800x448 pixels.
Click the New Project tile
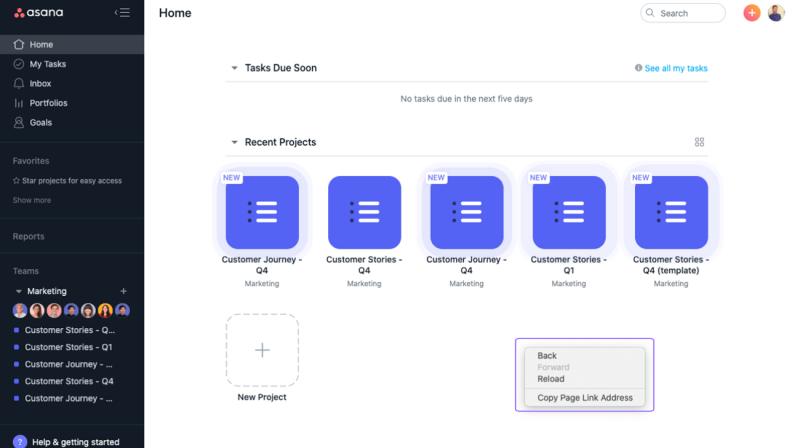[x=262, y=358]
